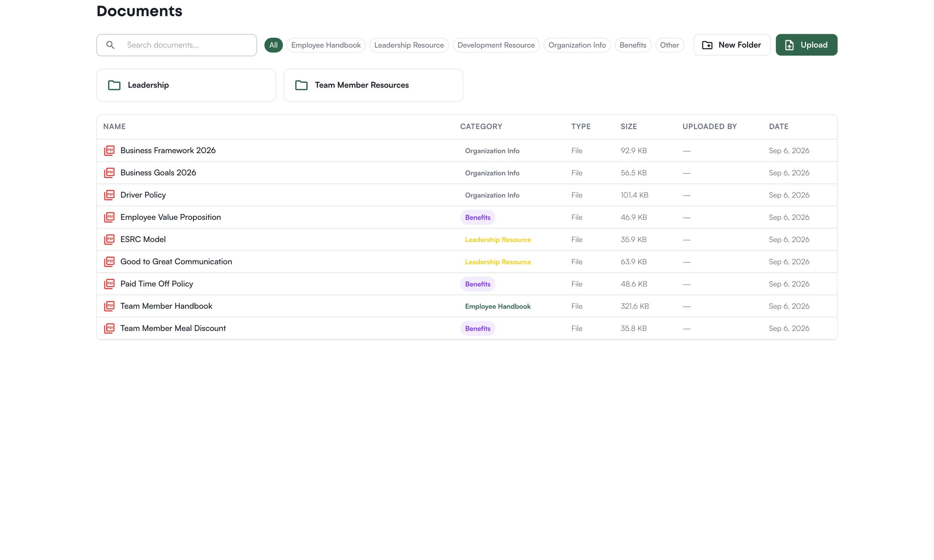The width and height of the screenshot is (934, 560).
Task: Click the PDF icon for Business Goals 2026
Action: (x=109, y=173)
